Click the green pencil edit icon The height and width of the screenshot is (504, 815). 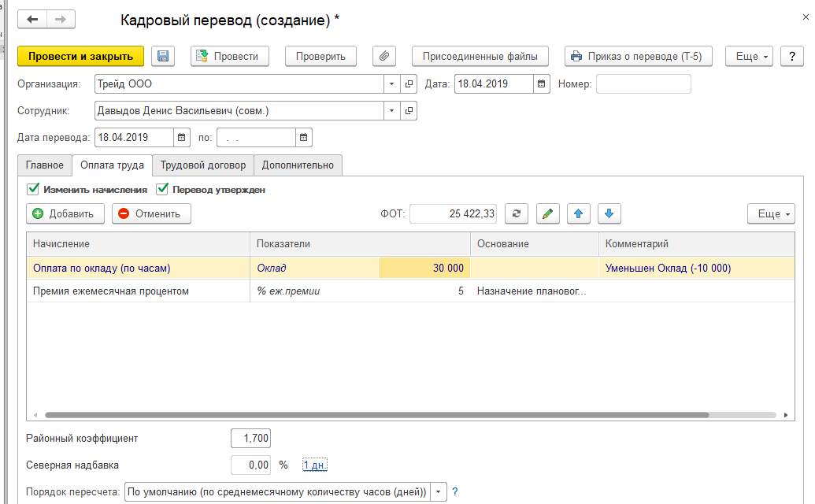[548, 213]
